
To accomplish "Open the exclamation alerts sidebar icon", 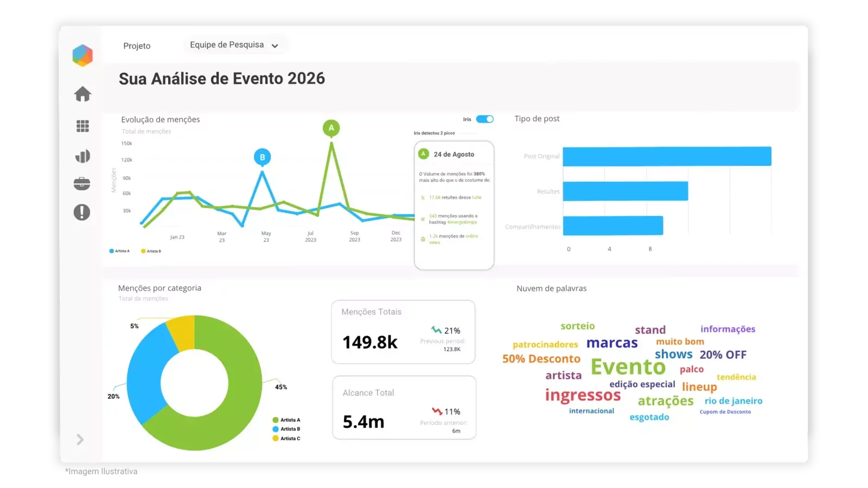I will click(x=82, y=212).
